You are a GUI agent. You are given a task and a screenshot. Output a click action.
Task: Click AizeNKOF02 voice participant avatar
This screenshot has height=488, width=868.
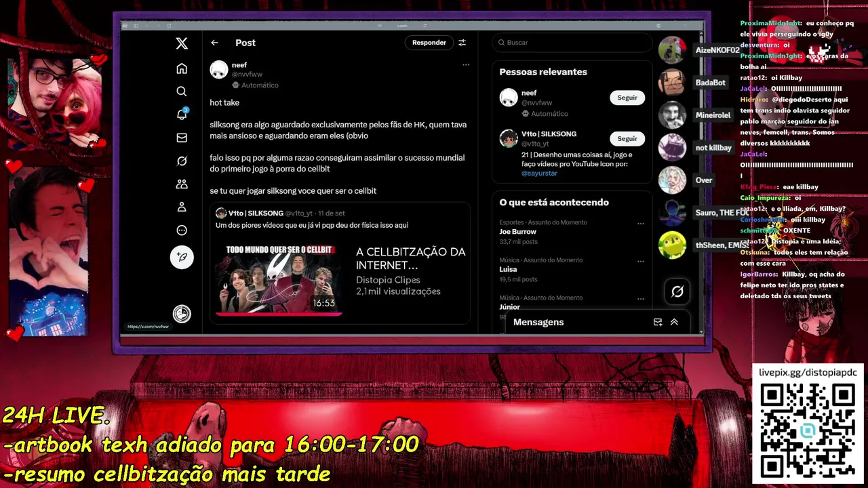[672, 50]
